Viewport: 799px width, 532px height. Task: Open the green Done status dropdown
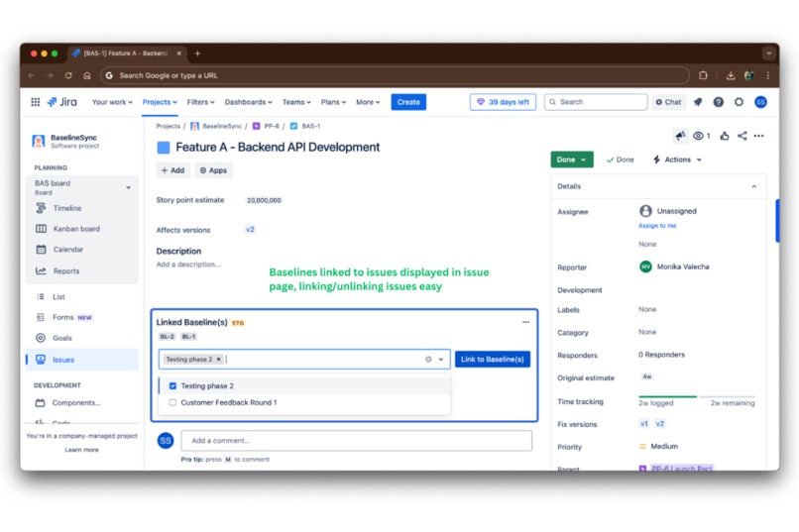pyautogui.click(x=572, y=160)
